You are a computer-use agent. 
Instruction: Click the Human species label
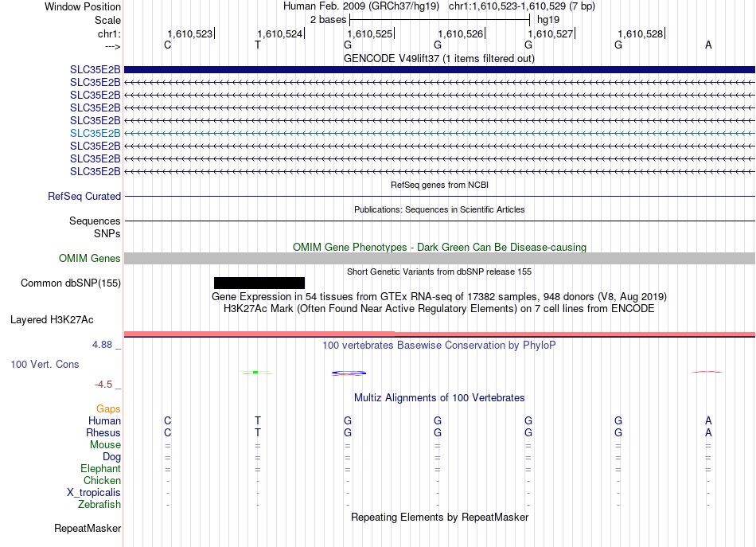point(104,421)
